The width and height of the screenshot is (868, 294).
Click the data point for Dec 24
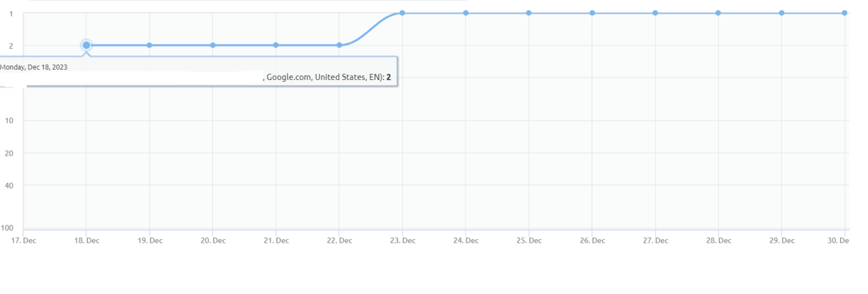point(466,13)
